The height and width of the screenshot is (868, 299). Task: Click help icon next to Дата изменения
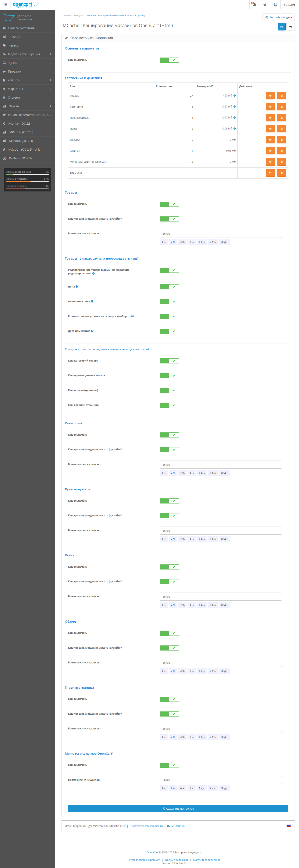92,331
